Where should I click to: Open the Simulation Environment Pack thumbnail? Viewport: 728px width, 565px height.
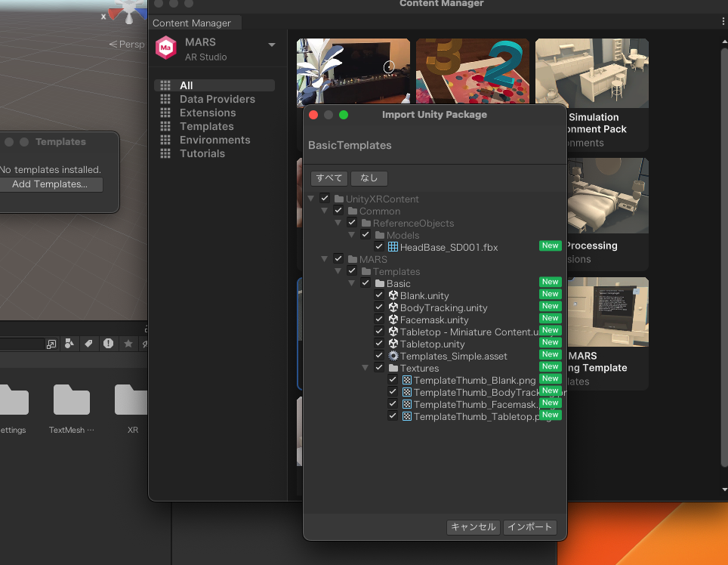[592, 73]
